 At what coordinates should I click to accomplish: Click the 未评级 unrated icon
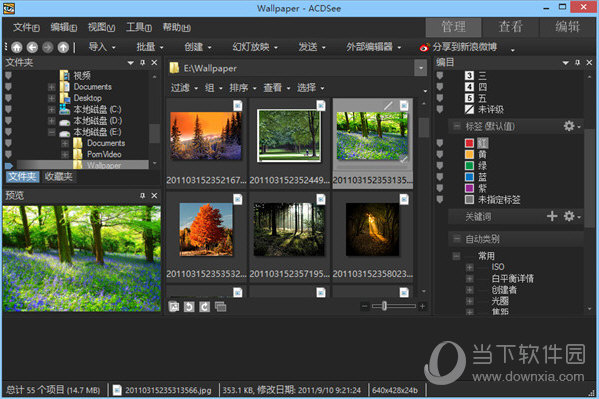click(469, 109)
